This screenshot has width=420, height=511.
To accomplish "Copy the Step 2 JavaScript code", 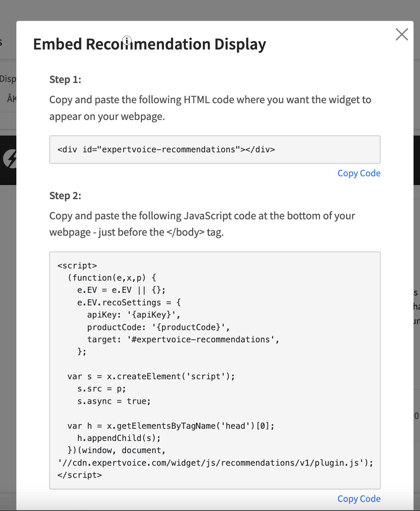I will [x=359, y=499].
